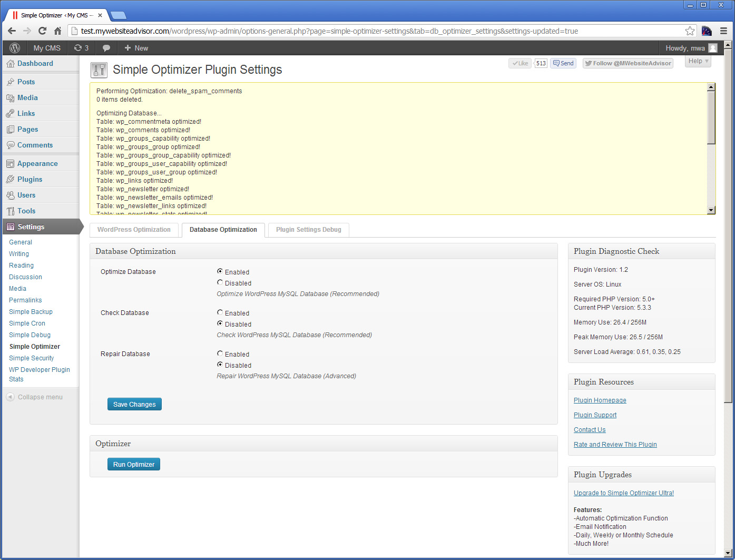Bookmark the page with the star icon
Image resolution: width=735 pixels, height=560 pixels.
[690, 31]
